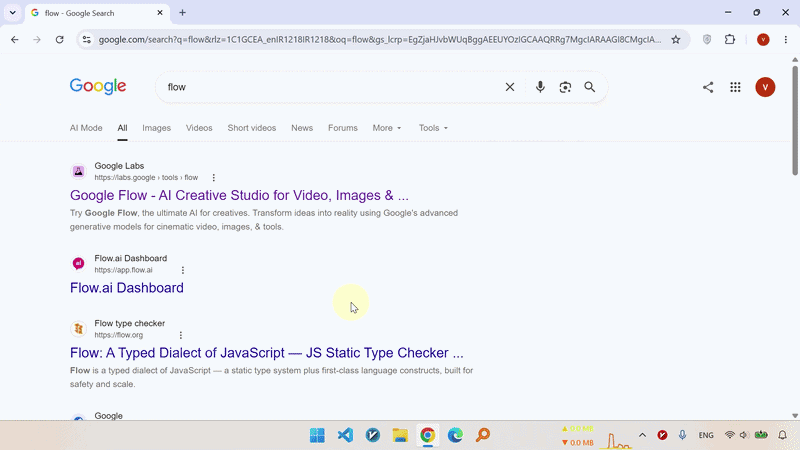Click the https://flow.org URL text

tap(118, 335)
